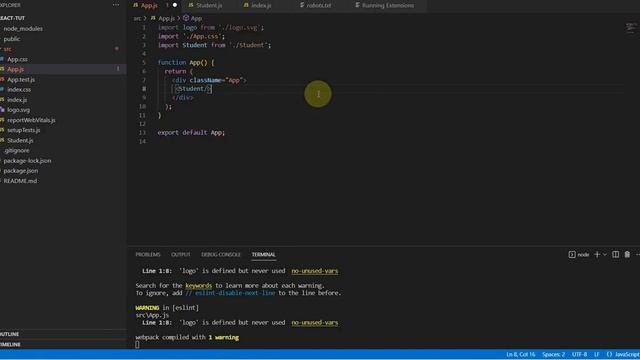The width and height of the screenshot is (640, 360).
Task: Open index.css file
Action: click(19, 89)
